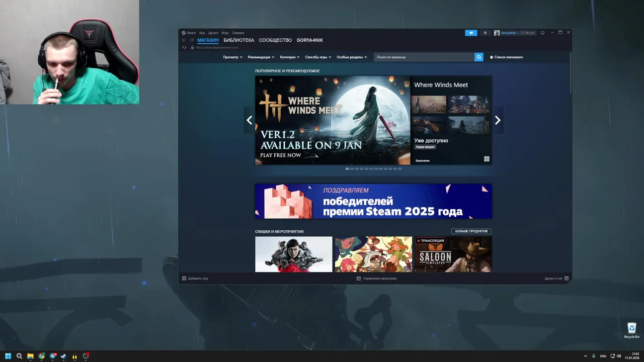Go forward using Steam's forward arrow

click(x=192, y=40)
